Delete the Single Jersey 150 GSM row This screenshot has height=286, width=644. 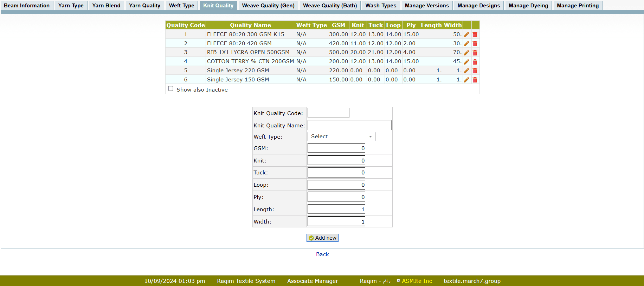coord(475,80)
